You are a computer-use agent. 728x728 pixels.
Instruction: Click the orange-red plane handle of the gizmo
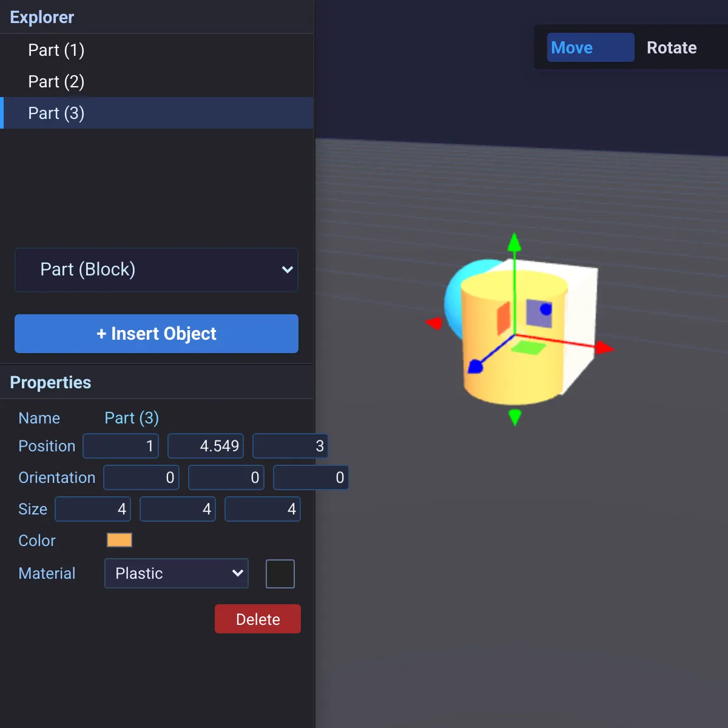[x=504, y=318]
